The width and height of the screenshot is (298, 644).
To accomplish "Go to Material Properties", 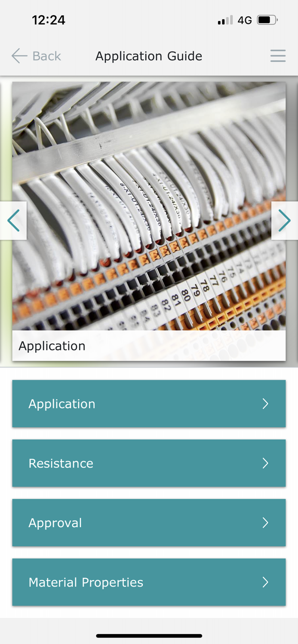I will point(149,582).
